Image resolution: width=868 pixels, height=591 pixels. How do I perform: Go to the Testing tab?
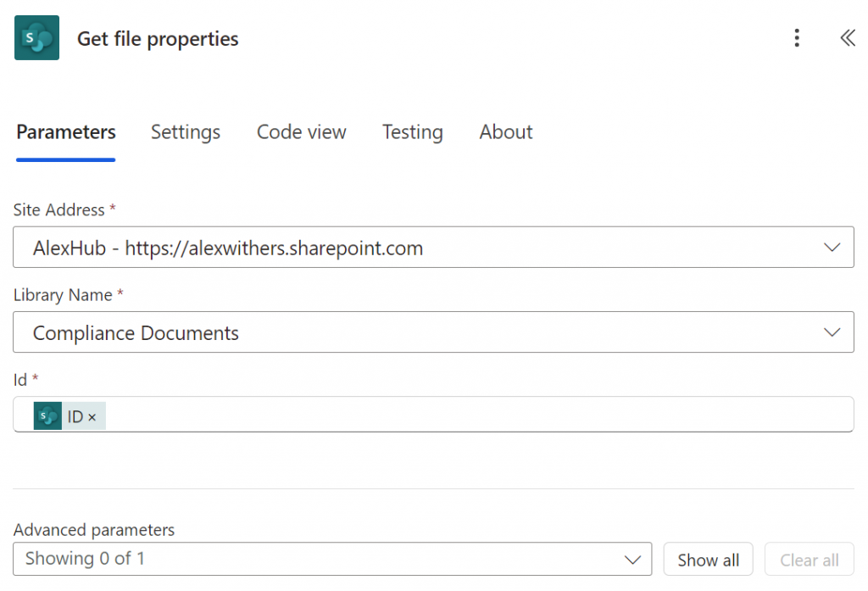coord(412,132)
